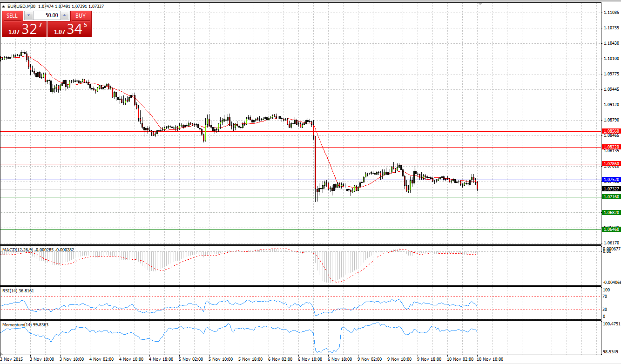Click the 6 Nov 10:00 time label

click(x=311, y=360)
